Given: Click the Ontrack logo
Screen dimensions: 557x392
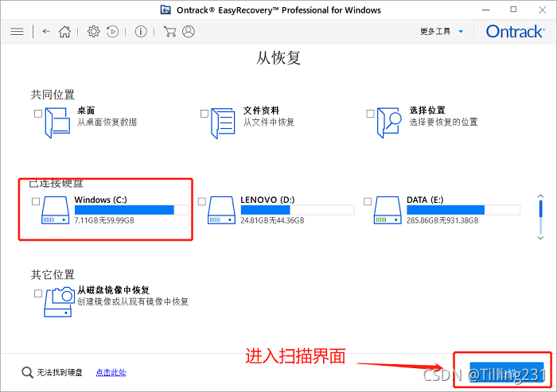Looking at the screenshot, I should pos(515,32).
